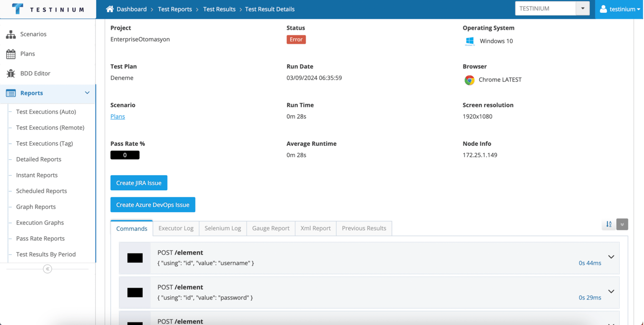Click the Test Result Details breadcrumb
Viewport: 644px width, 325px height.
coord(270,9)
